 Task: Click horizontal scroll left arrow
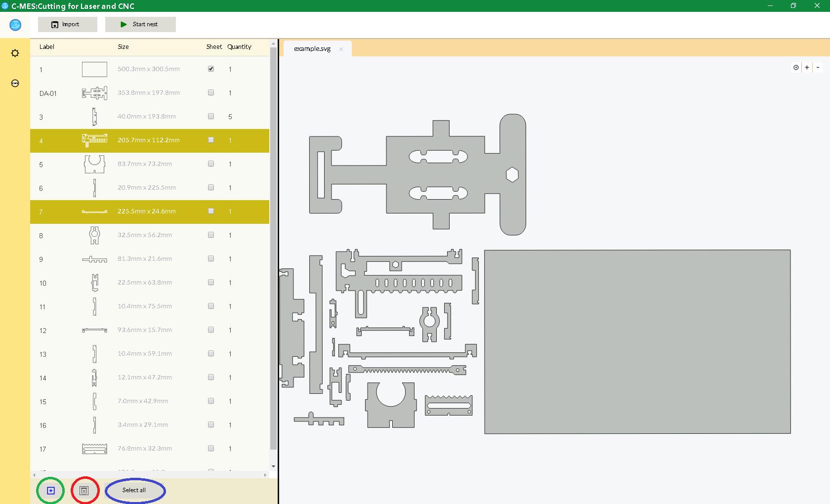coord(34,475)
